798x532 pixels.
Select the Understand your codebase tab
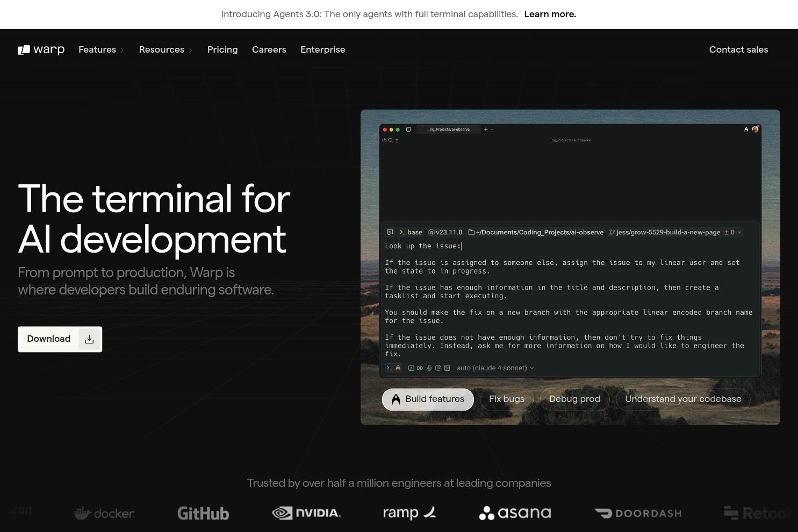point(683,399)
